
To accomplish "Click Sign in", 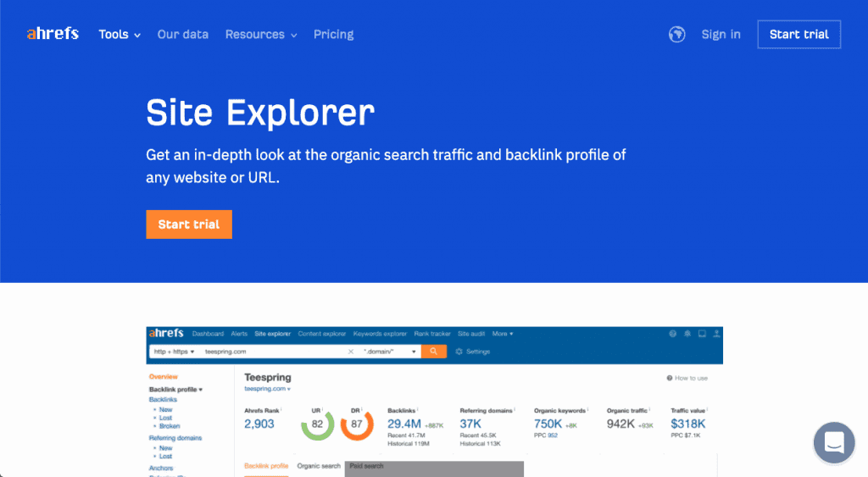I will 721,34.
